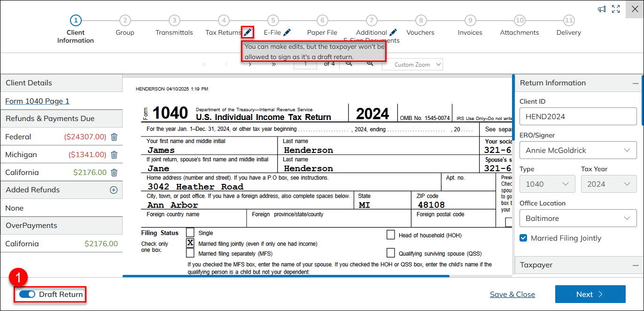Click the pencil icon beside Tax Returns
The image size is (644, 311).
click(x=248, y=32)
